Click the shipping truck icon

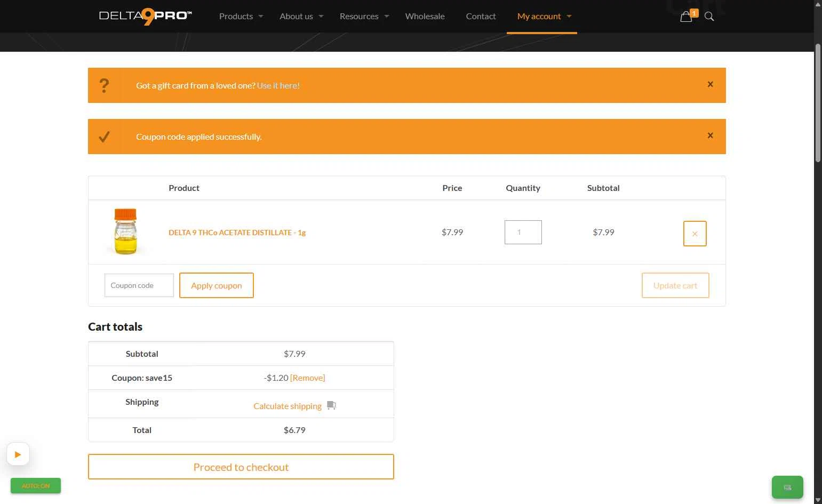click(331, 405)
